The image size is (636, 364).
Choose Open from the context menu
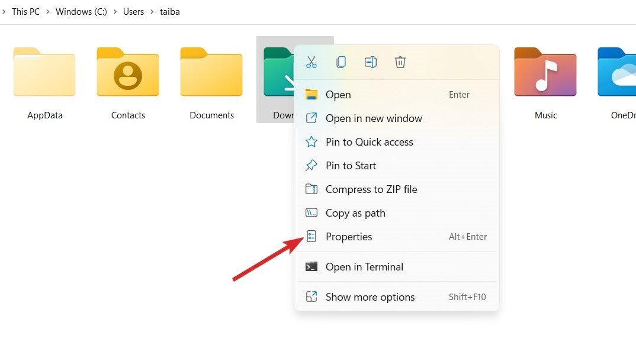397,95
